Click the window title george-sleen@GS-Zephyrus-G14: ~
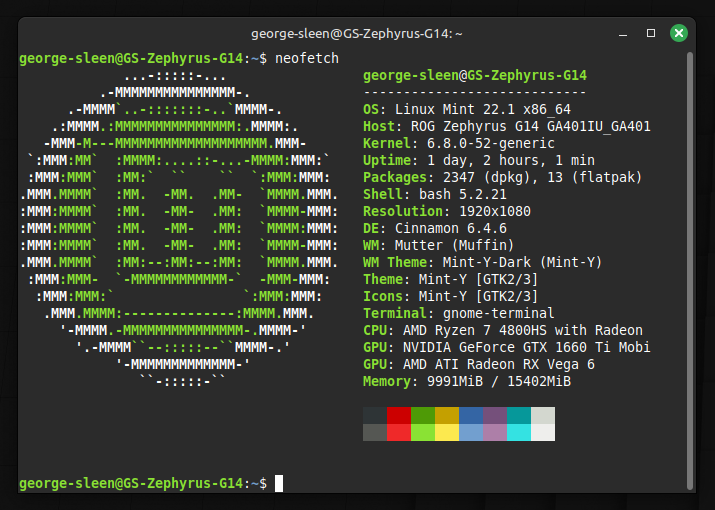This screenshot has height=510, width=715. pyautogui.click(x=357, y=34)
